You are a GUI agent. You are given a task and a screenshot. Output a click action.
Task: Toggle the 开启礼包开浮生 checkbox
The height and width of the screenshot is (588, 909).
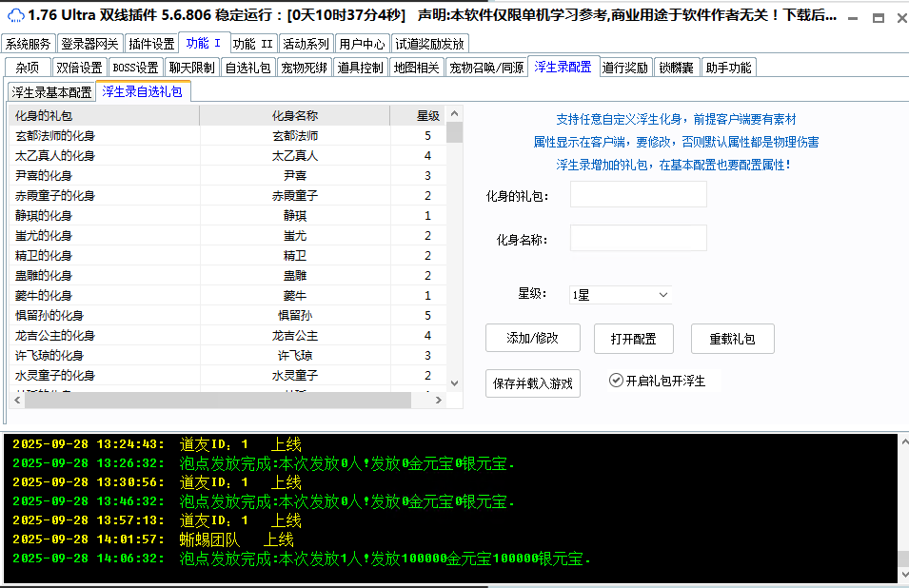(616, 381)
